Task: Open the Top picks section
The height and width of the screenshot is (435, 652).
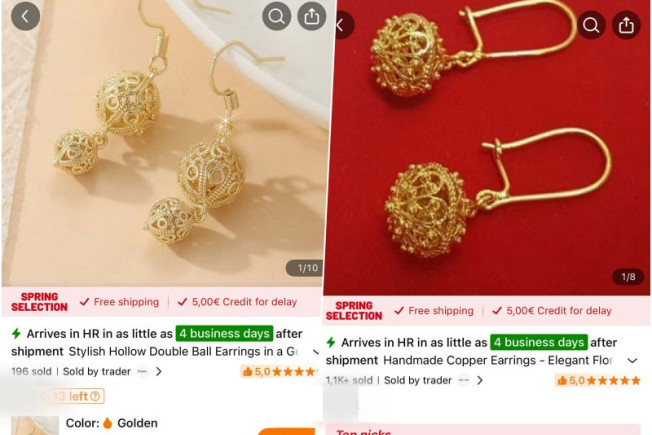Action: (x=363, y=433)
